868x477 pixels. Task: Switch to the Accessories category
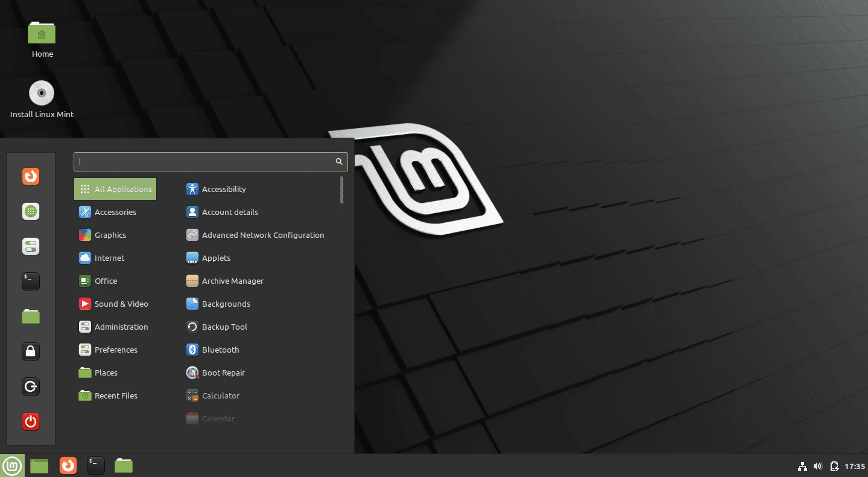[115, 212]
